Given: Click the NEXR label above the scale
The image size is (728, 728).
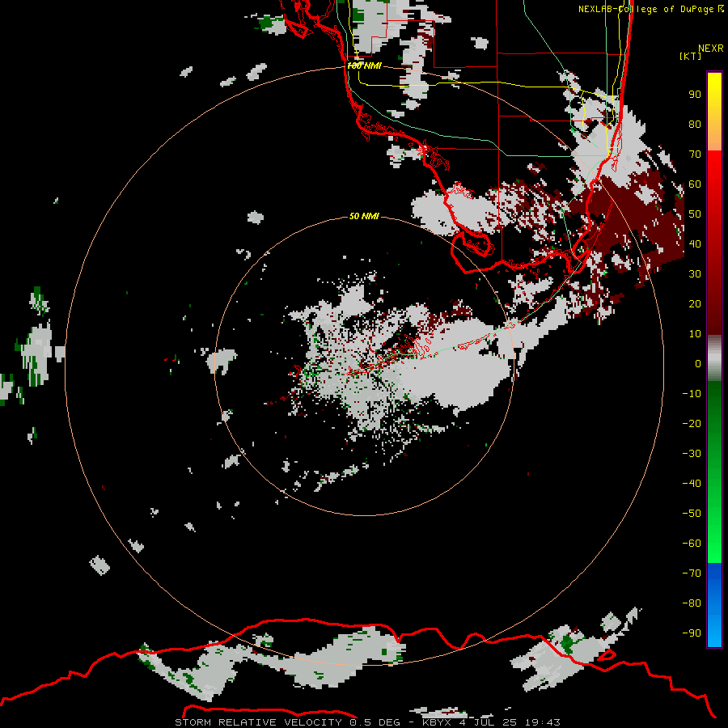Looking at the screenshot, I should pyautogui.click(x=711, y=48).
